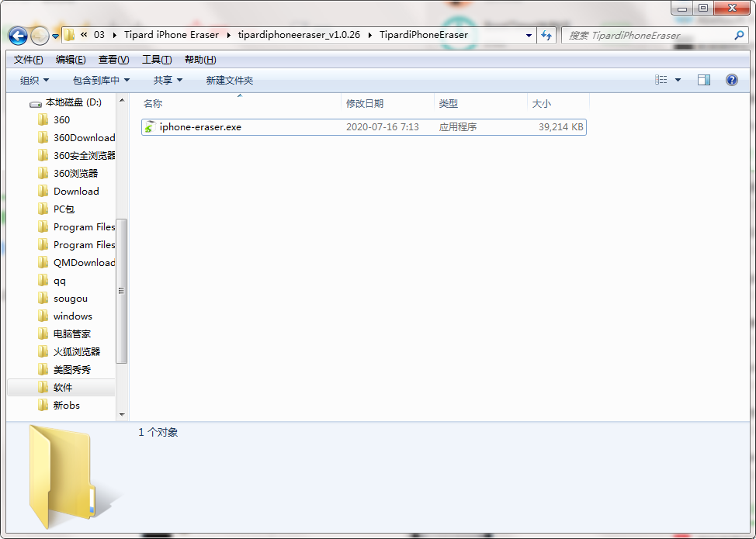Screen dimensions: 756x539
Task: Click the navigation pane scrollbar thumb
Action: tap(122, 291)
